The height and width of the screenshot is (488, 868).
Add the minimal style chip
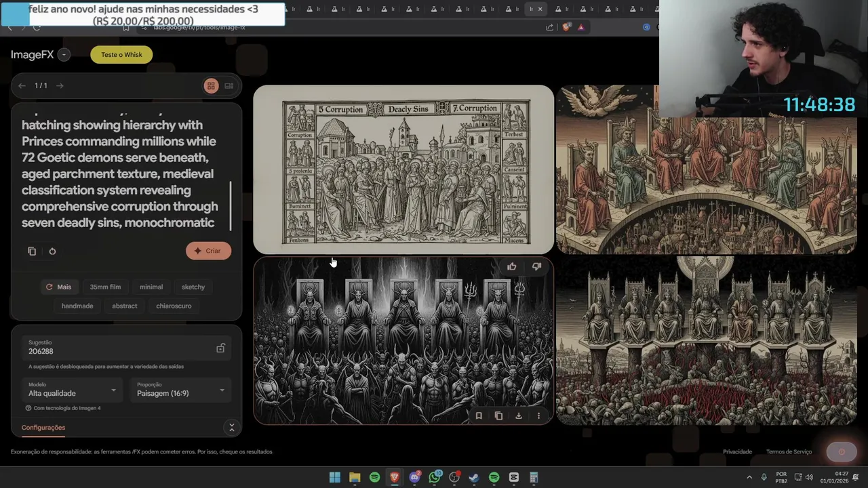coord(151,287)
